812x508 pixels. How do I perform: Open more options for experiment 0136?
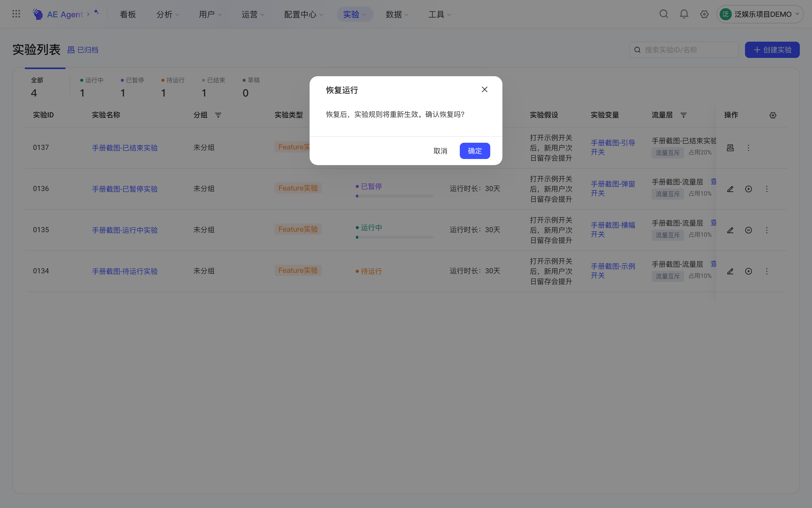point(766,189)
